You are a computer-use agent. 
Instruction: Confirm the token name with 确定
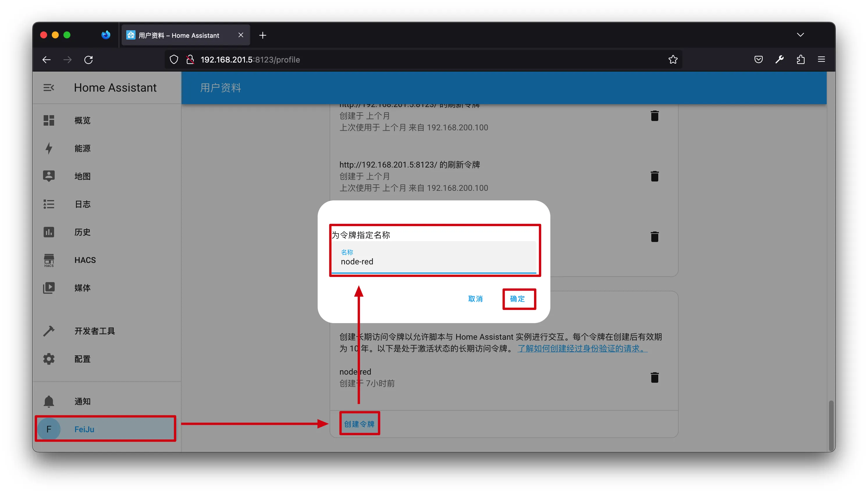pos(517,299)
